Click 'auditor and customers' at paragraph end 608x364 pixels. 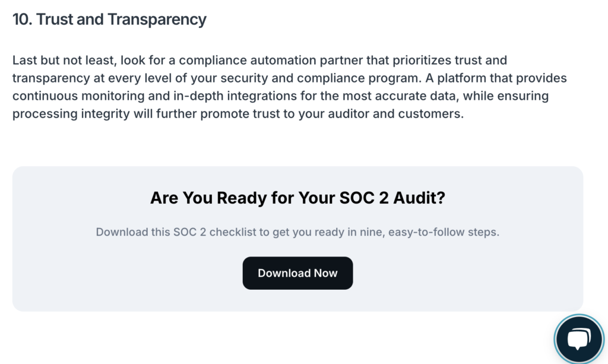pyautogui.click(x=395, y=113)
